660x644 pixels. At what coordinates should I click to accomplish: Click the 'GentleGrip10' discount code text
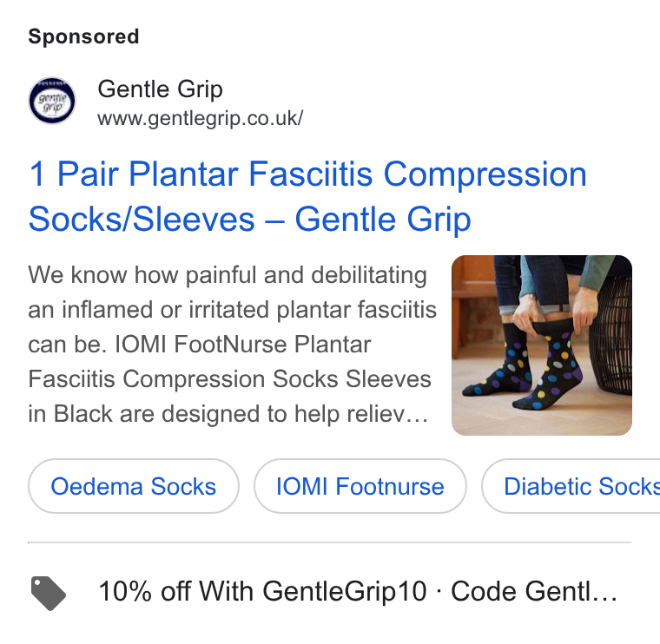345,591
